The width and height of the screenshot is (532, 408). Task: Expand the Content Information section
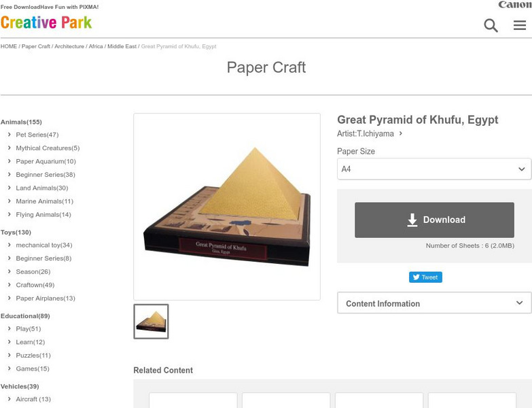[434, 303]
